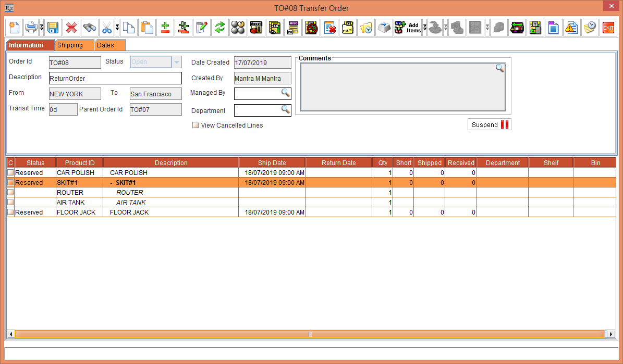Viewport: 623px width, 364px height.
Task: Expand the Add Items dropdown arrow
Action: point(425,28)
